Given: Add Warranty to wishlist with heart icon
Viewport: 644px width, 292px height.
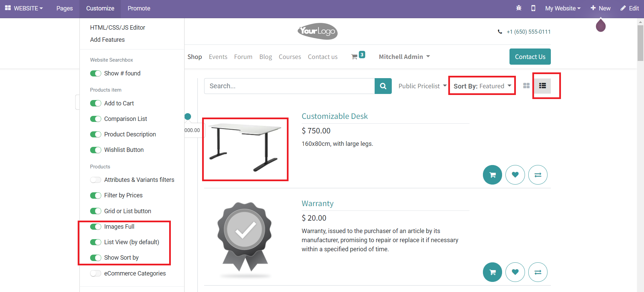Looking at the screenshot, I should point(515,272).
